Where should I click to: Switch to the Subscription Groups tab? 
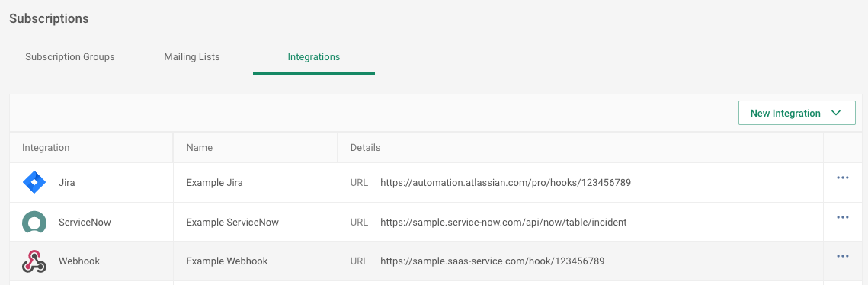click(x=70, y=57)
